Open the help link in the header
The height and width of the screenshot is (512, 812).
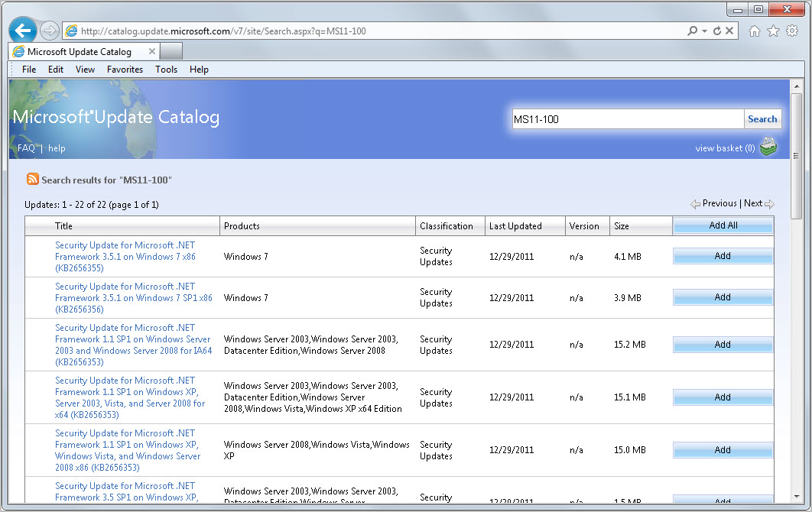coord(57,148)
